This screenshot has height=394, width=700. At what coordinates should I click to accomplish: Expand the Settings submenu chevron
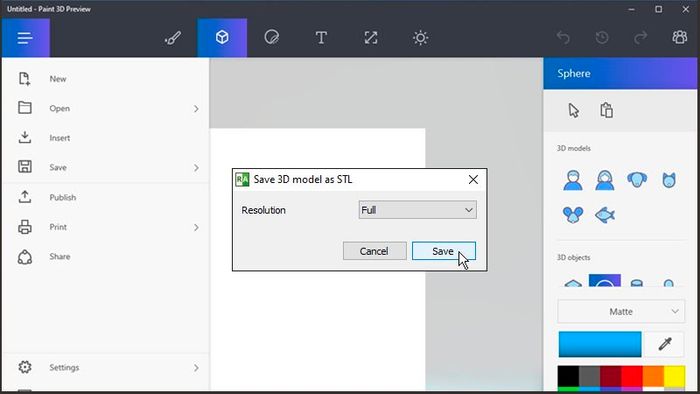pyautogui.click(x=196, y=368)
